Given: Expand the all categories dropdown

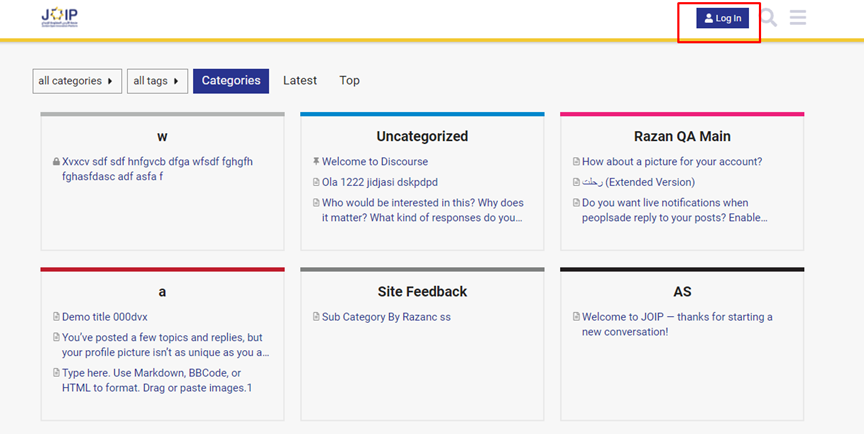Looking at the screenshot, I should (x=77, y=81).
